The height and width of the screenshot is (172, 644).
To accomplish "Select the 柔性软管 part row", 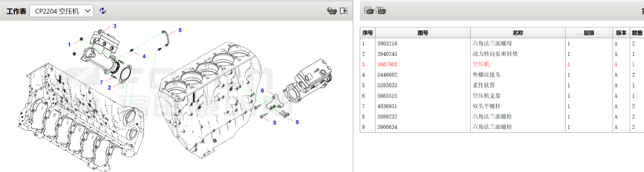I will tap(483, 85).
